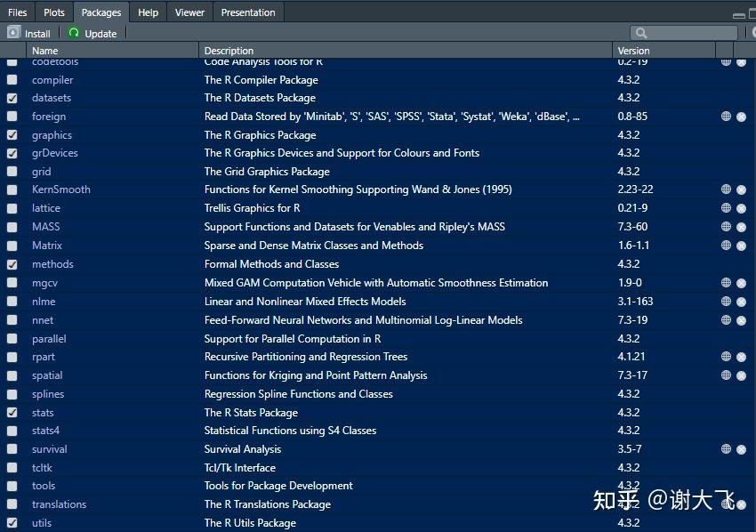
Task: Enable the parallel package checkbox
Action: pyautogui.click(x=12, y=339)
